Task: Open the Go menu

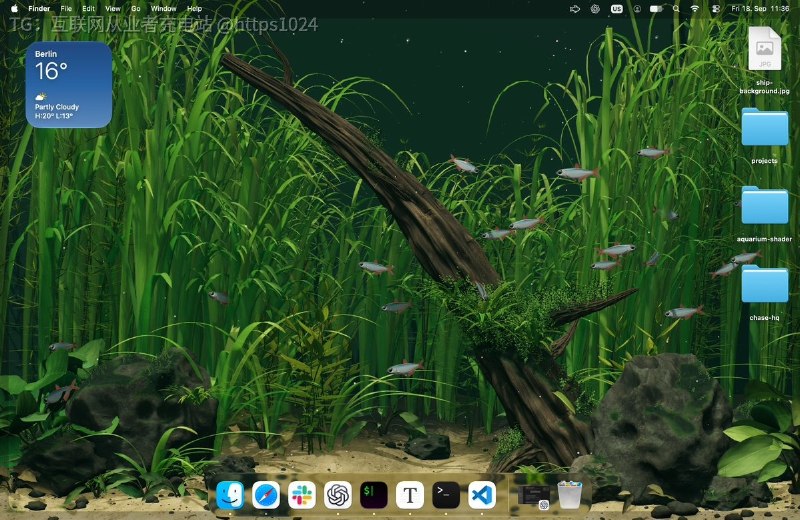Action: [x=136, y=9]
